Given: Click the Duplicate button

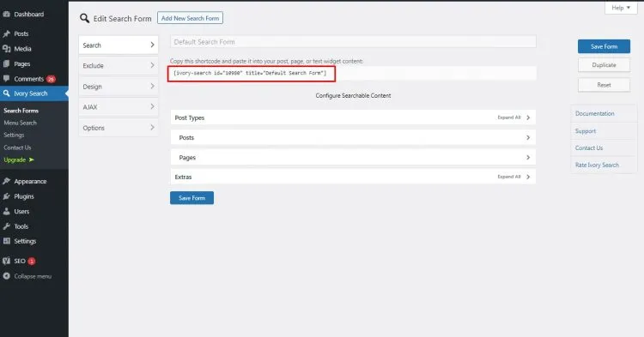Looking at the screenshot, I should point(604,65).
